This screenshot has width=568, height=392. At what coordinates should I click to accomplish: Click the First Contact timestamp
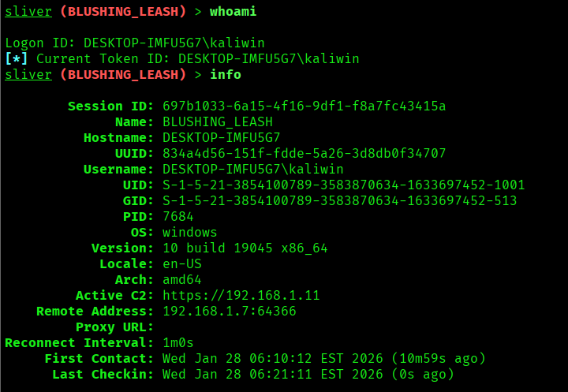[323, 359]
